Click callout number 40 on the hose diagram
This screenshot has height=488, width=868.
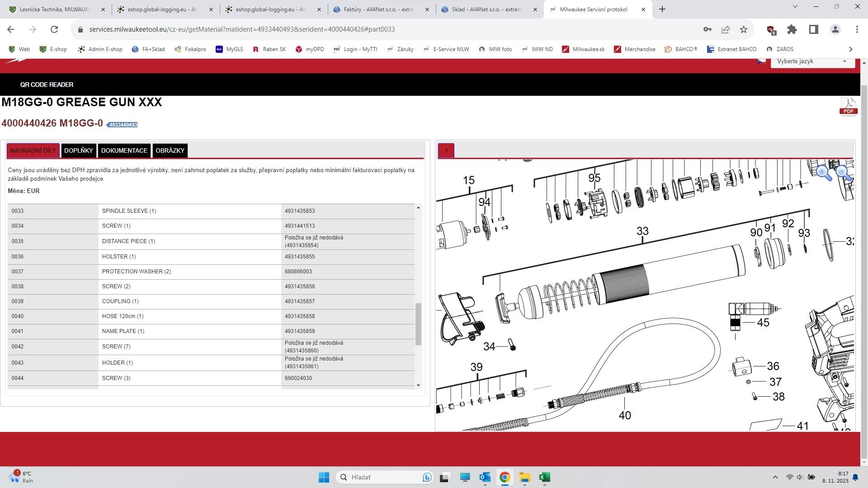click(625, 415)
